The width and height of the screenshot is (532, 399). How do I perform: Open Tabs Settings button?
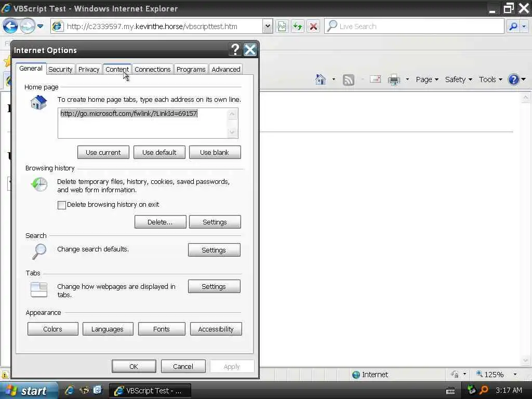pyautogui.click(x=214, y=286)
